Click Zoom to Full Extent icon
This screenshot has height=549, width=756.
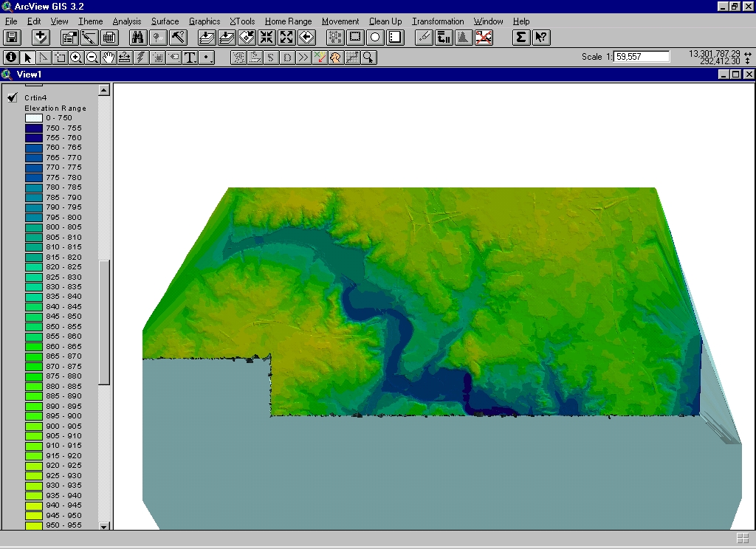pos(207,38)
